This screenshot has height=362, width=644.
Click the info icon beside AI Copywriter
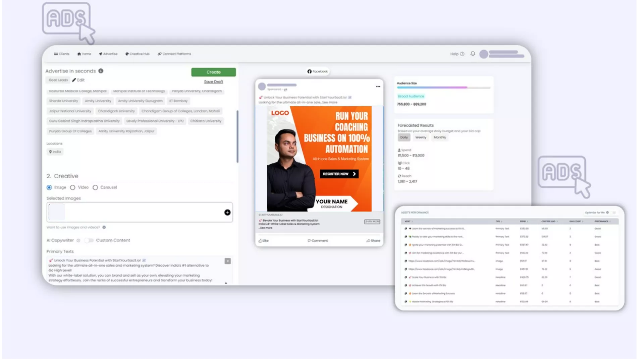point(78,240)
